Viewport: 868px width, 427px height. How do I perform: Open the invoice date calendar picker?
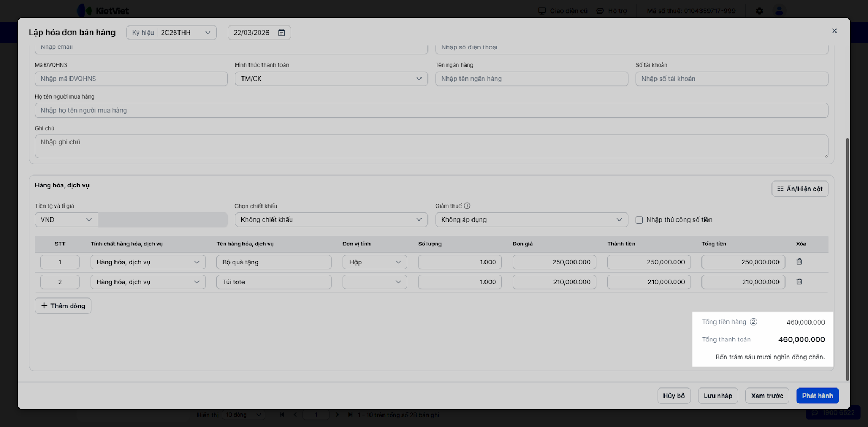coord(281,33)
